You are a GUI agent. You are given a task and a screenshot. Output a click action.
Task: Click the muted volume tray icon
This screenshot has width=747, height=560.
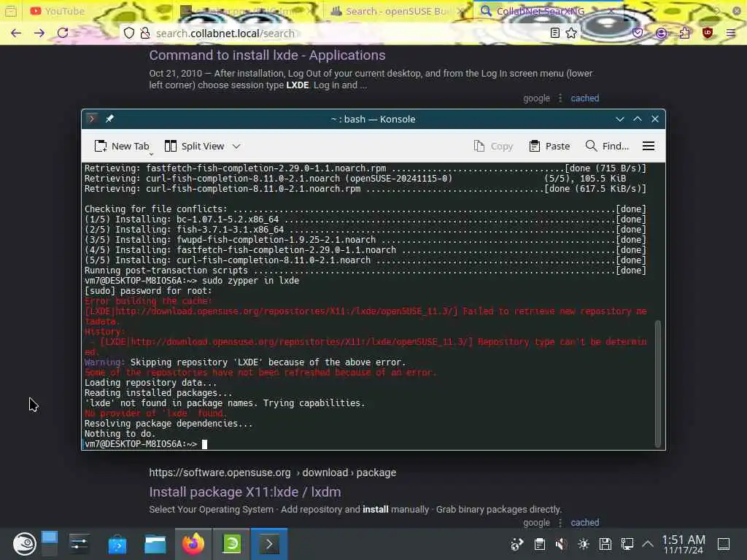point(561,544)
